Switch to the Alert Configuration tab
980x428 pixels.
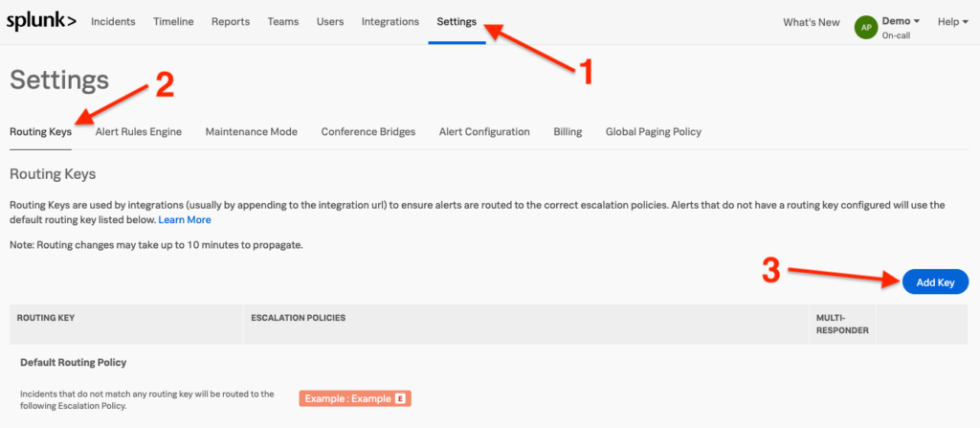484,132
